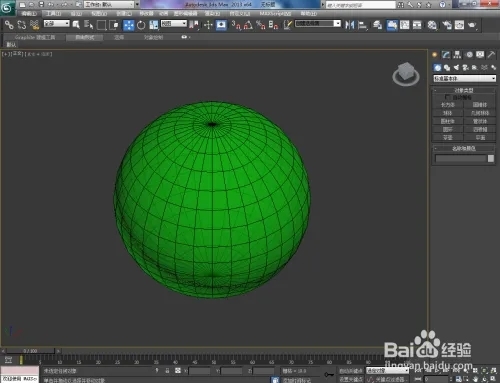Open the Rendered Frame Window icon
The height and width of the screenshot is (383, 500).
point(459,25)
